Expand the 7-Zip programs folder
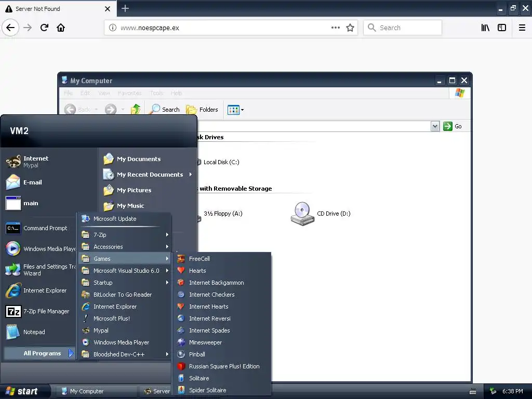This screenshot has height=399, width=532. 125,234
